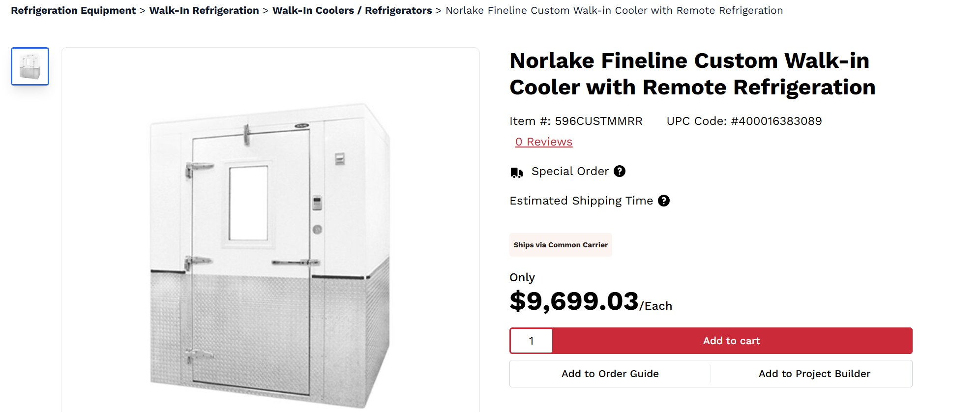Screen dimensions: 980x412
Task: Click the Estimated Shipping Time help icon
Action: pos(664,201)
